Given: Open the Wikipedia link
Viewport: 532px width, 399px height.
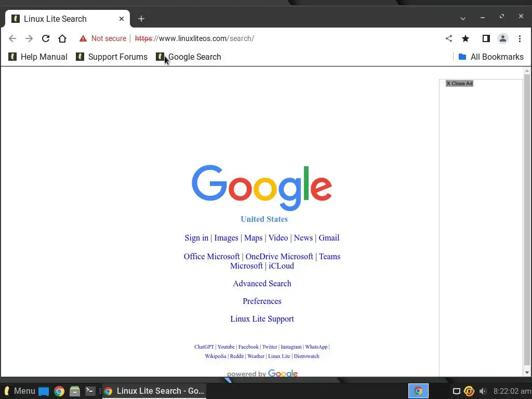Looking at the screenshot, I should (x=216, y=356).
